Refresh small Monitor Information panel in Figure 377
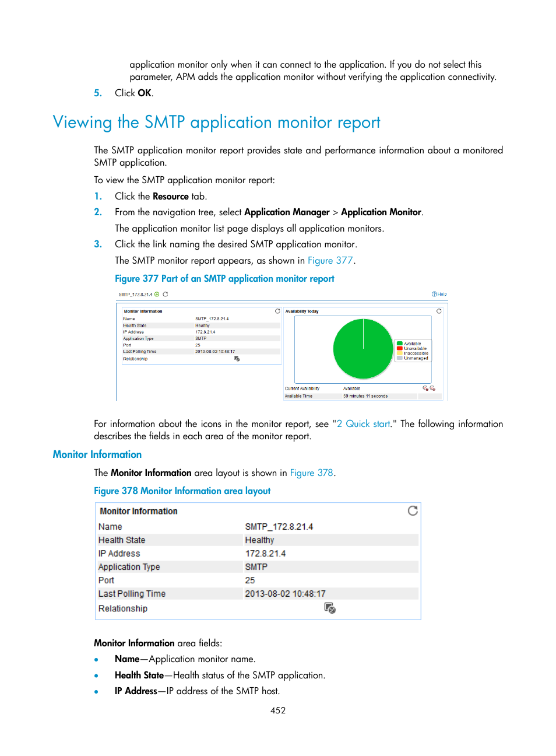The image size is (556, 756). click(x=277, y=311)
